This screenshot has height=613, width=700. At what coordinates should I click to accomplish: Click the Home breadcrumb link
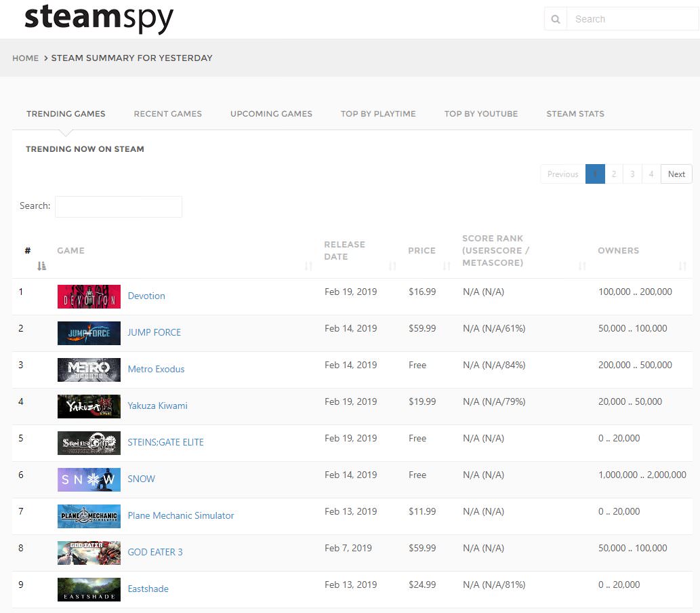25,58
